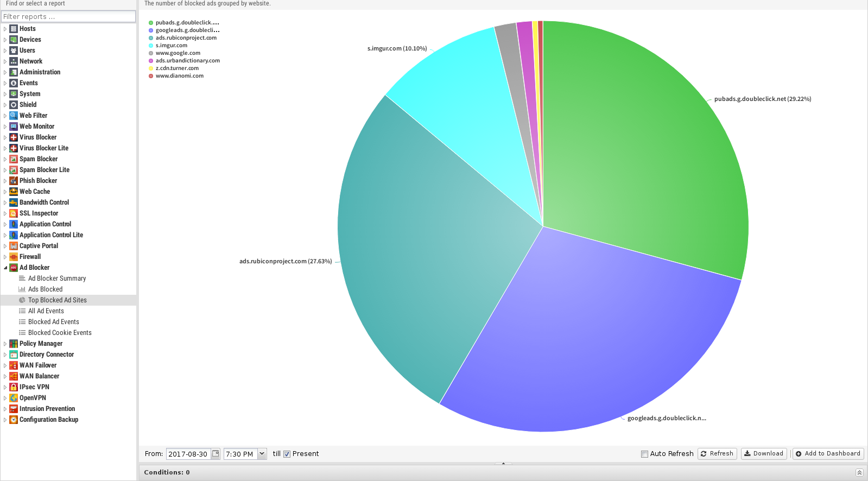
Task: Expand the Hosts tree node arrow
Action: 5,29
